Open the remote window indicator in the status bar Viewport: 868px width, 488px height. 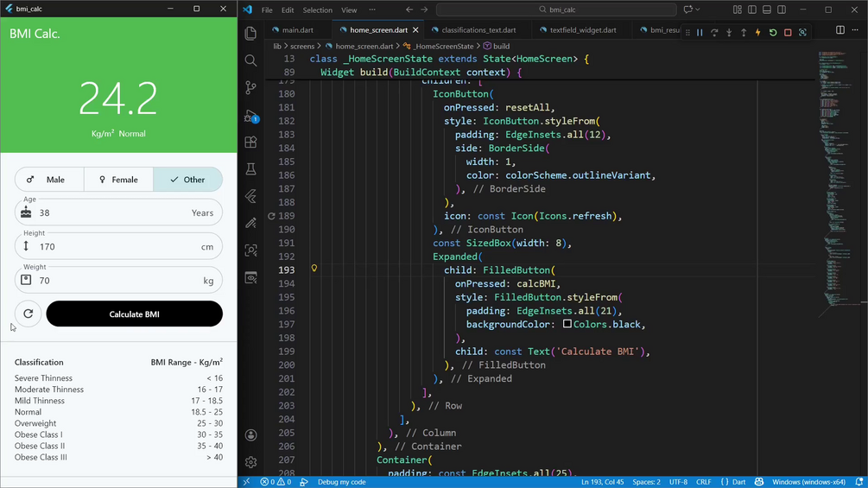246,482
